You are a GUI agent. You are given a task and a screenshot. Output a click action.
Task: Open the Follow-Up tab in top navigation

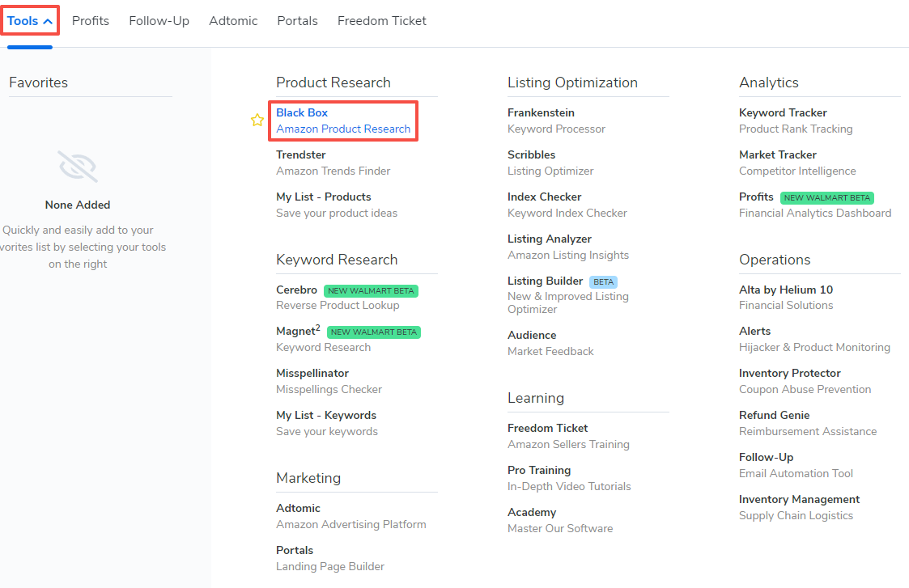click(x=159, y=21)
